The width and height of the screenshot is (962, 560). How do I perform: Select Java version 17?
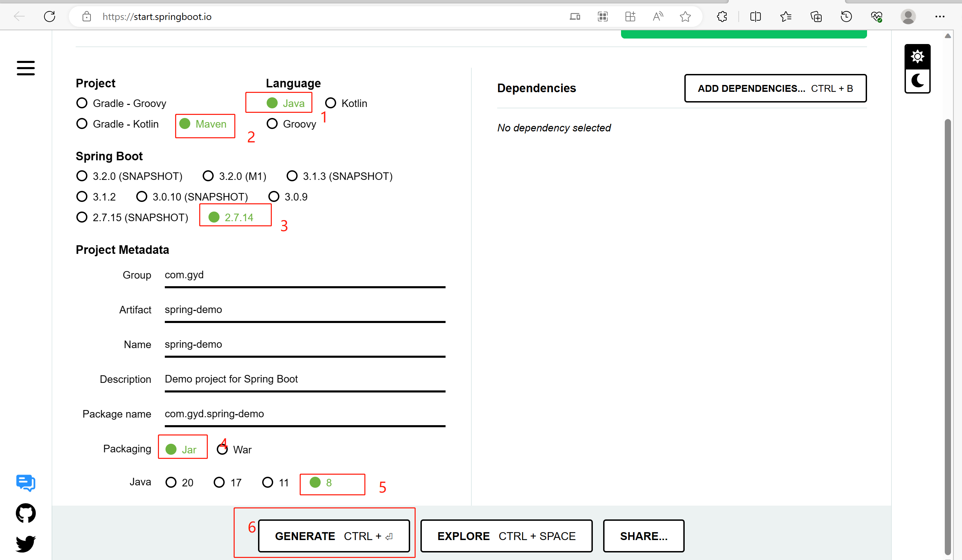click(227, 482)
